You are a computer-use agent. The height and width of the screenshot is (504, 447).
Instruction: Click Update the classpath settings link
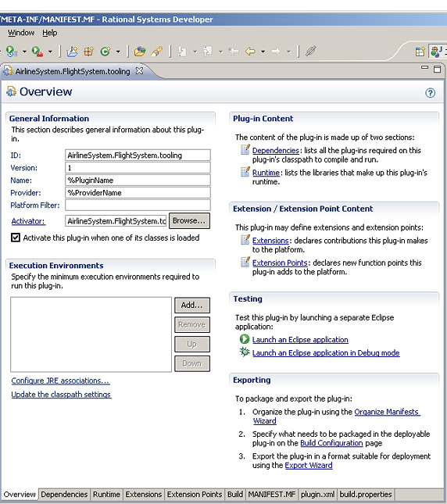(61, 395)
